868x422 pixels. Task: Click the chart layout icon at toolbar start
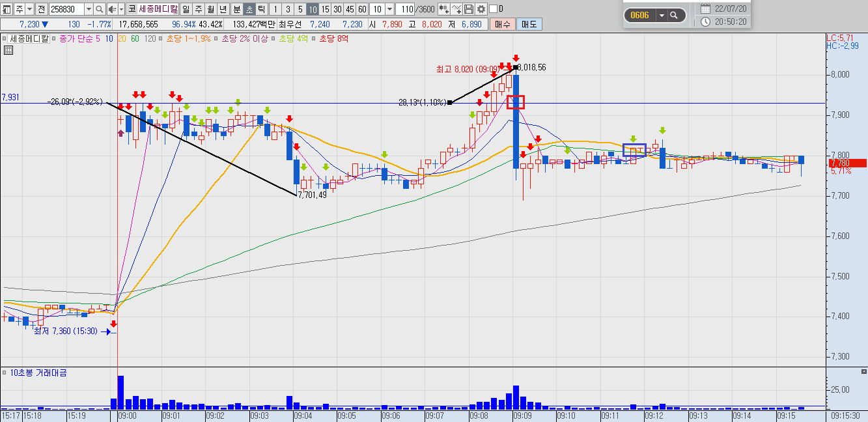(x=7, y=9)
